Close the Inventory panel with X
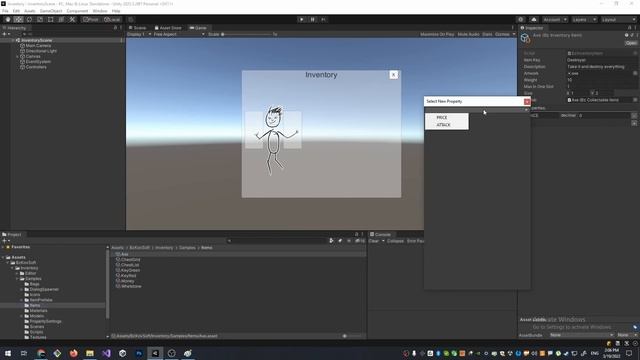Viewport: 640px width, 360px height. coord(393,75)
